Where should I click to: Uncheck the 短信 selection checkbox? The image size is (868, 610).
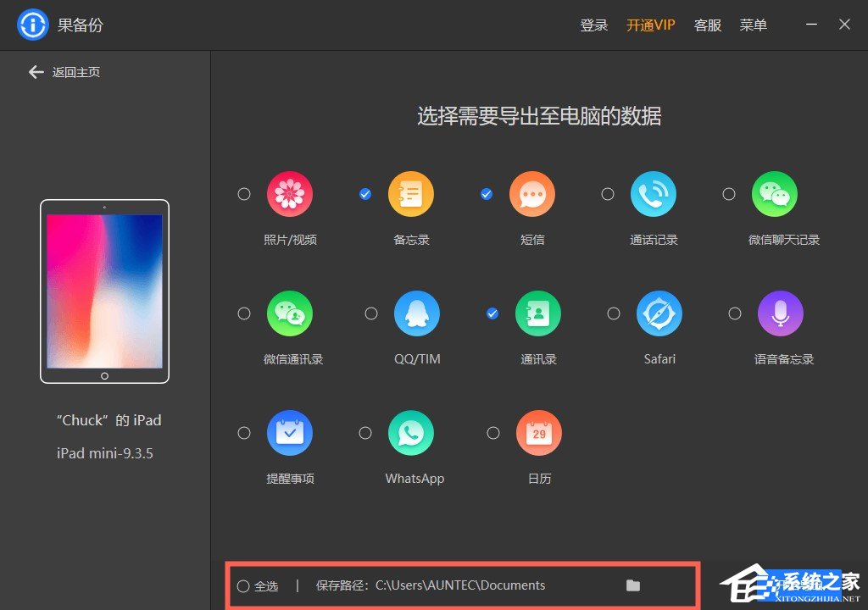(x=486, y=193)
